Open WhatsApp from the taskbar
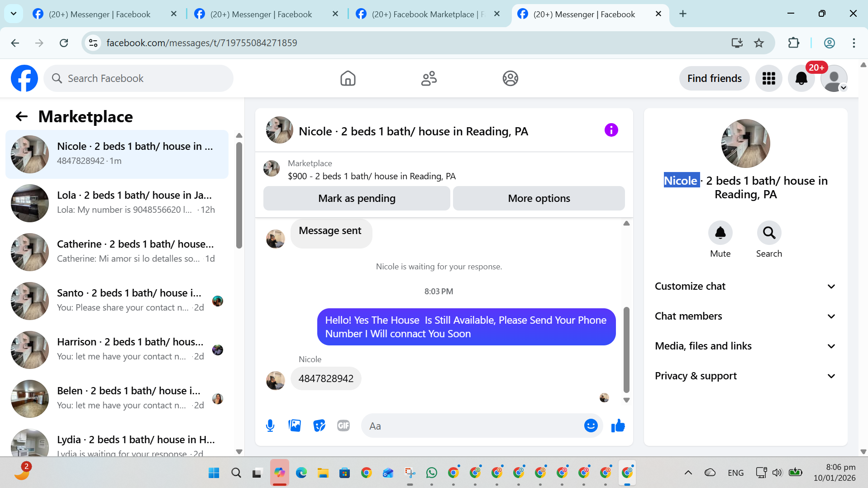Viewport: 868px width, 488px height. (432, 473)
